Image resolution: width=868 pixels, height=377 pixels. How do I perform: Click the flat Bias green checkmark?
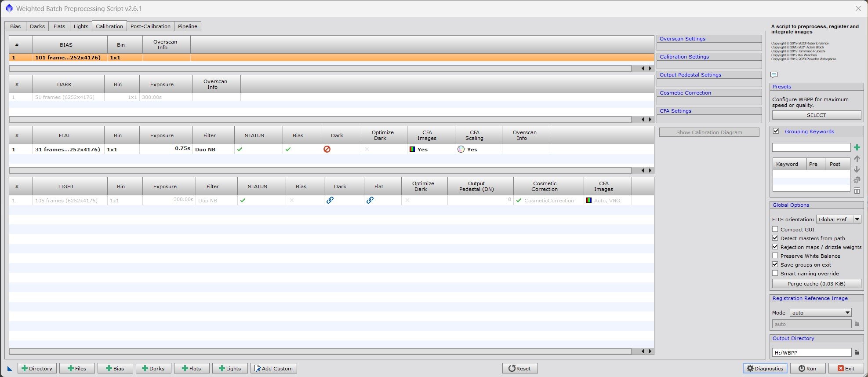pyautogui.click(x=288, y=149)
